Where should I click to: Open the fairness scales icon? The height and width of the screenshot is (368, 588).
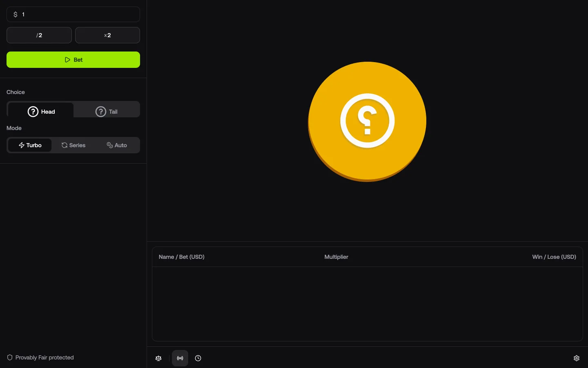point(158,358)
